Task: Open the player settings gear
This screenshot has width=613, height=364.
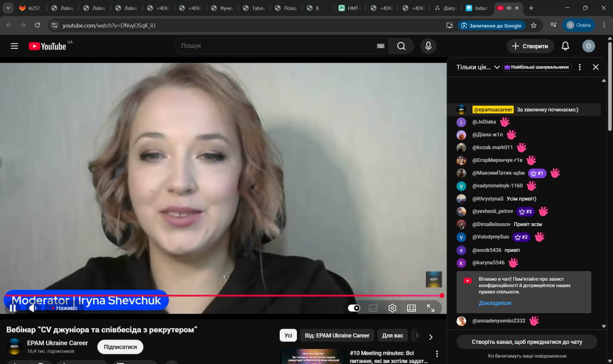Action: tap(392, 308)
